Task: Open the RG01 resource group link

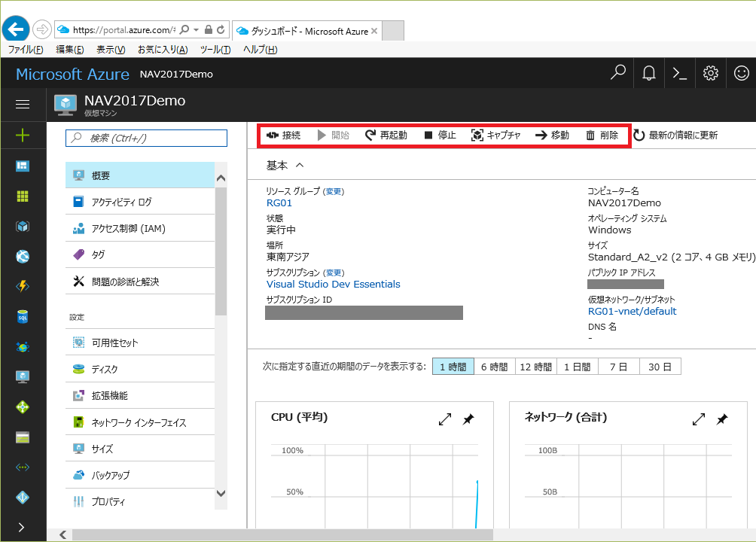Action: (279, 203)
